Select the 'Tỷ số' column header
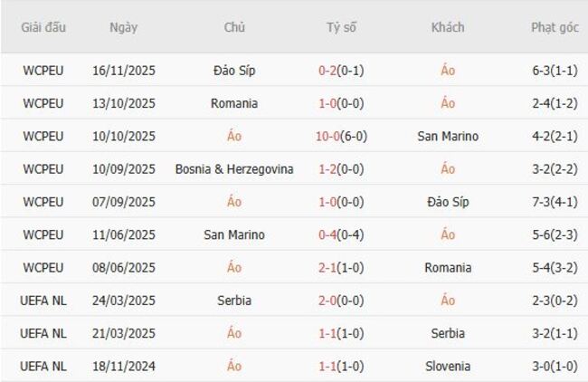This screenshot has width=588, height=382. coord(342,27)
